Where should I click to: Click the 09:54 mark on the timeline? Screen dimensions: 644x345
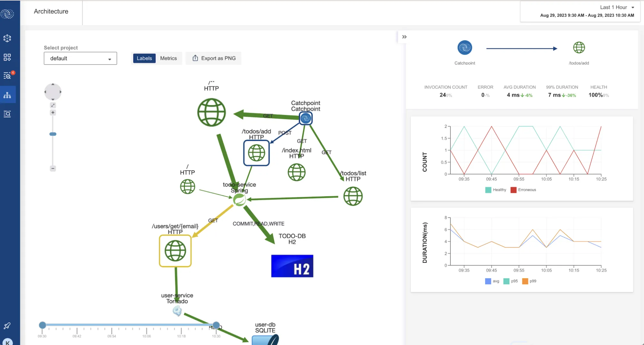[x=112, y=331]
